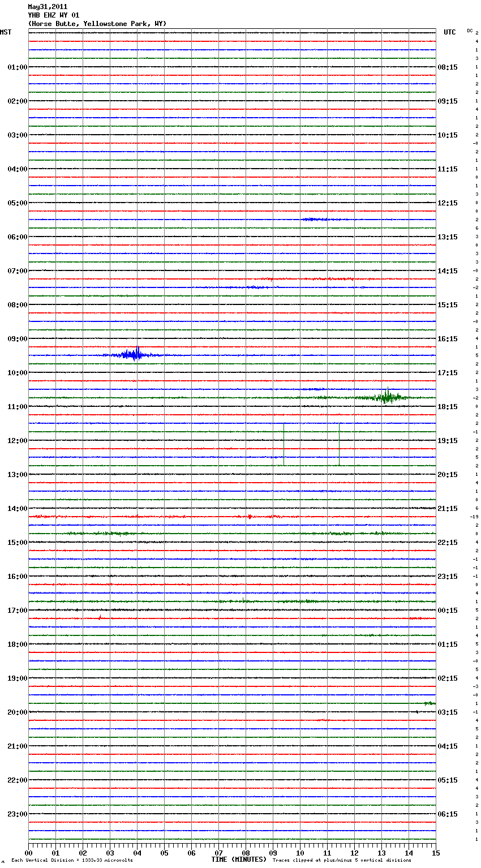Select the MST time label "17:00"
Viewport: 481px width, 868px height.
18,611
